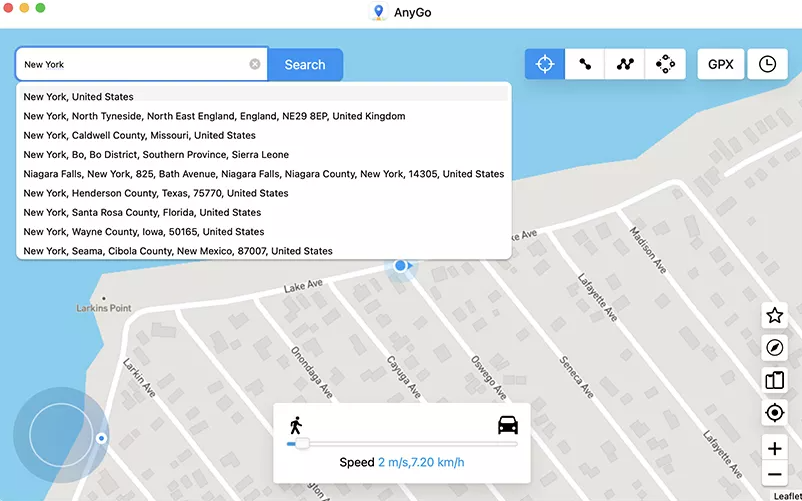Click the car driving speed icon
Image resolution: width=802 pixels, height=501 pixels.
[508, 425]
